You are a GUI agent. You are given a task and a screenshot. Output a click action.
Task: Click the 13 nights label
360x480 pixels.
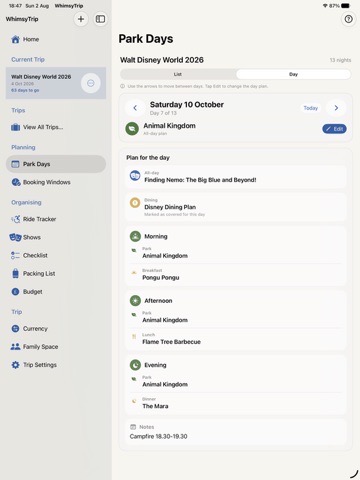point(340,60)
